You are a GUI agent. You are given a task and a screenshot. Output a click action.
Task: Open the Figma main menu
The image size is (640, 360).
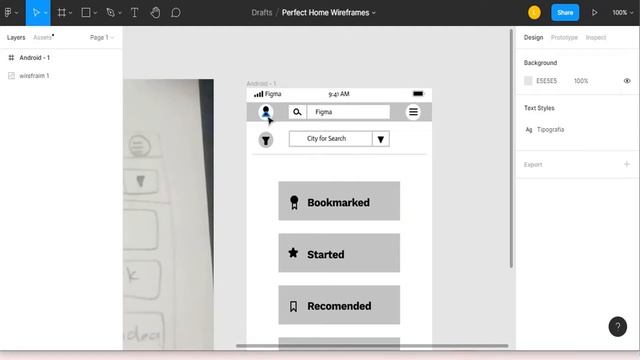pos(8,13)
